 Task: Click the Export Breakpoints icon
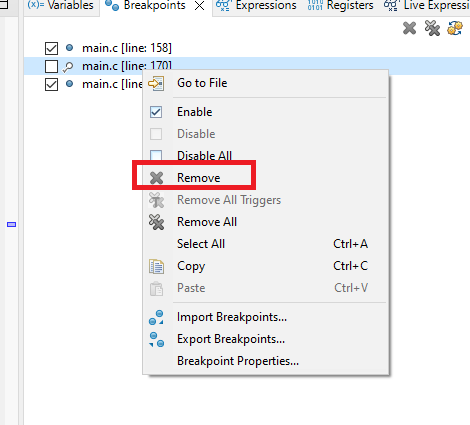point(156,340)
